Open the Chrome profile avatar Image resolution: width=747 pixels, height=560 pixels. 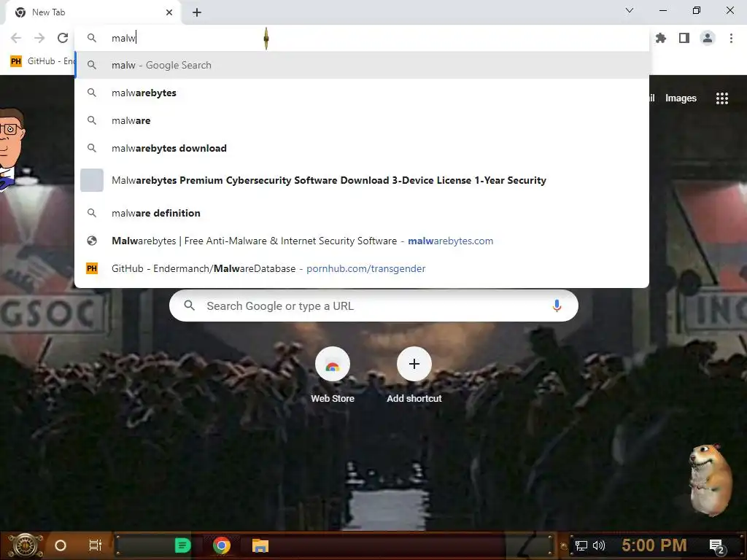(x=708, y=38)
